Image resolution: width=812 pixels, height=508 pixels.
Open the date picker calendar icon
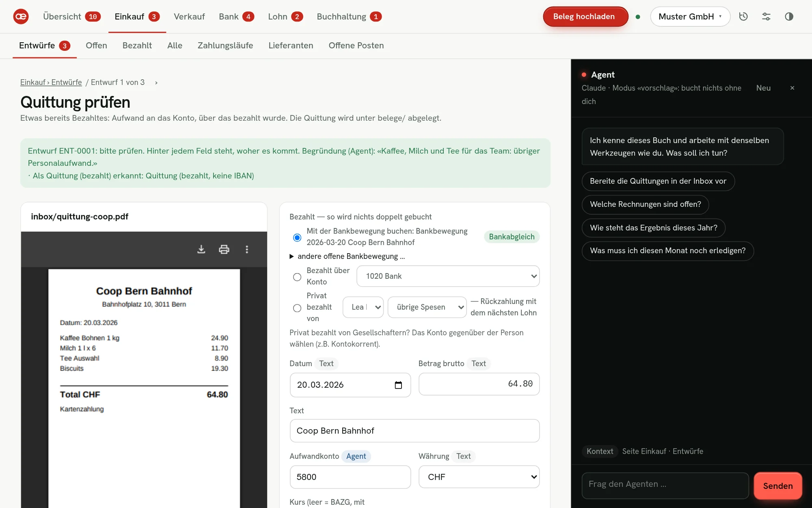(398, 385)
